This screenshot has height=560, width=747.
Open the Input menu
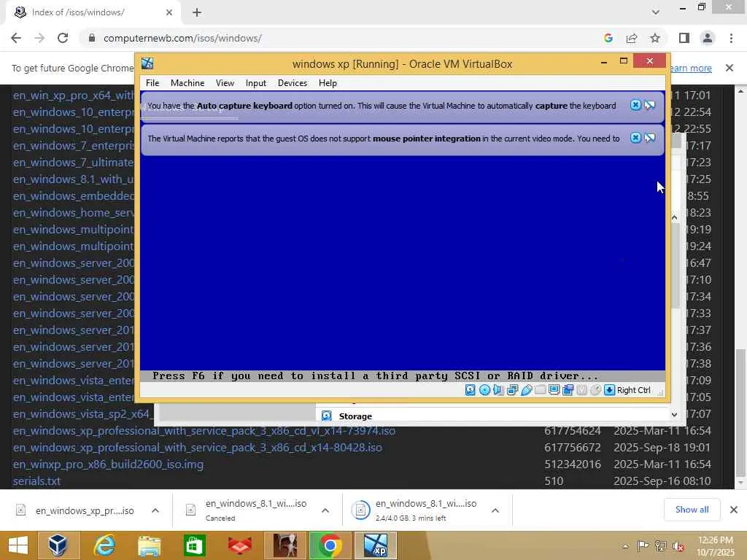tap(256, 83)
